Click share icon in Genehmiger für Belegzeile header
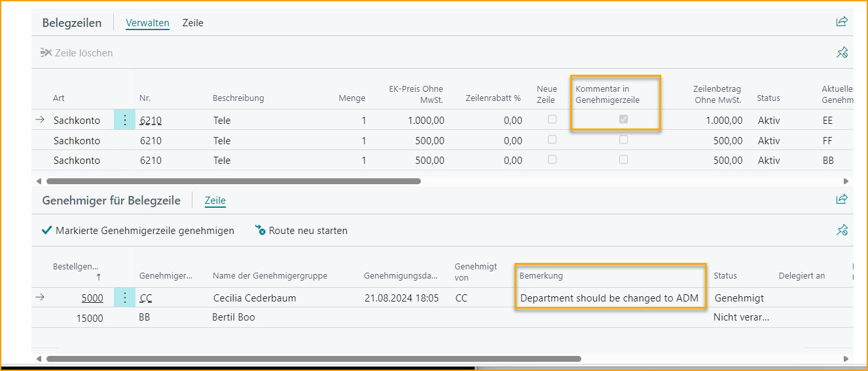 point(842,199)
